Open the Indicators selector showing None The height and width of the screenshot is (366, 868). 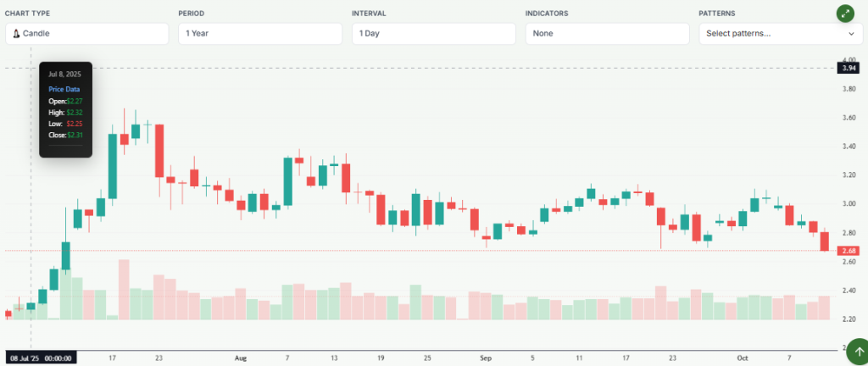pos(607,34)
